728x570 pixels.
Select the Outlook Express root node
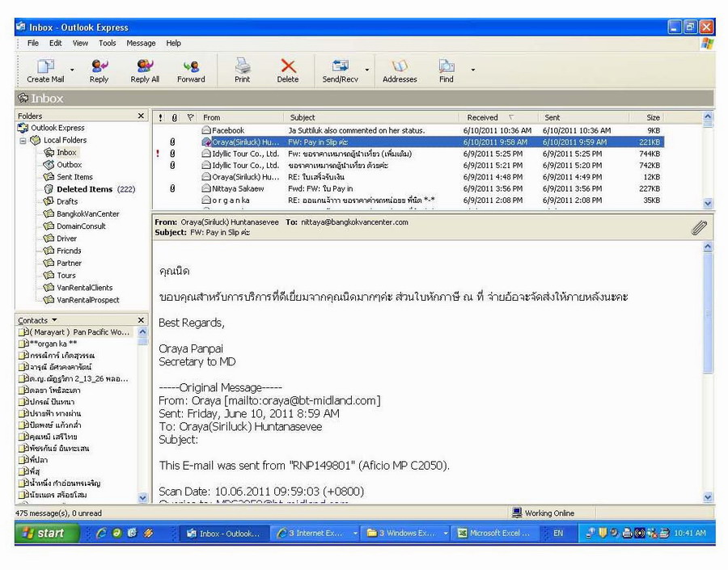(52, 128)
